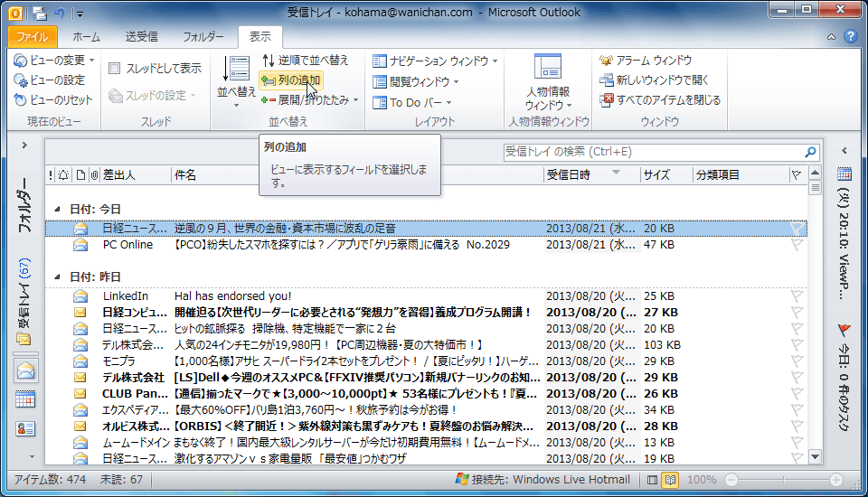Flag the モニプラ message
Screen dimensions: 868x497
click(797, 361)
